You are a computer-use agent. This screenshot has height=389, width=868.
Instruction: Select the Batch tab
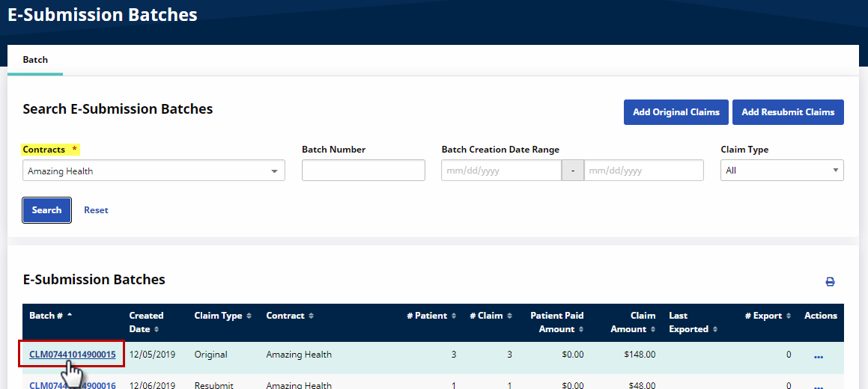coord(35,60)
